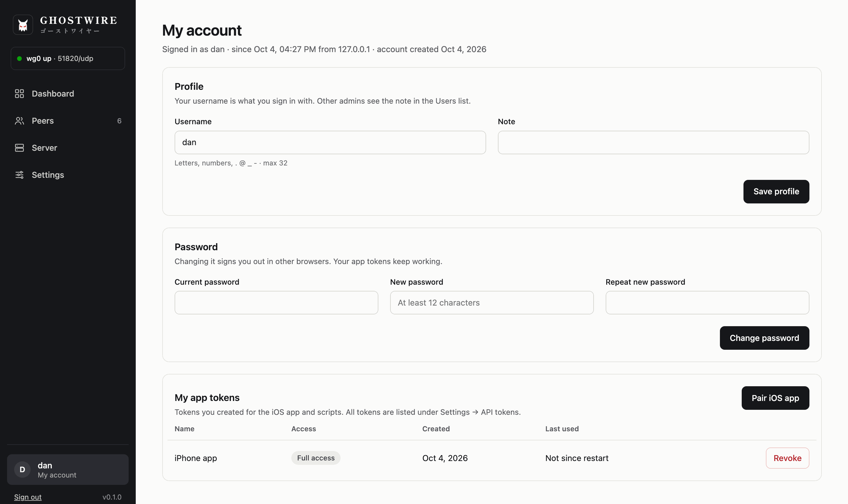
Task: Click the Name column header
Action: click(184, 429)
